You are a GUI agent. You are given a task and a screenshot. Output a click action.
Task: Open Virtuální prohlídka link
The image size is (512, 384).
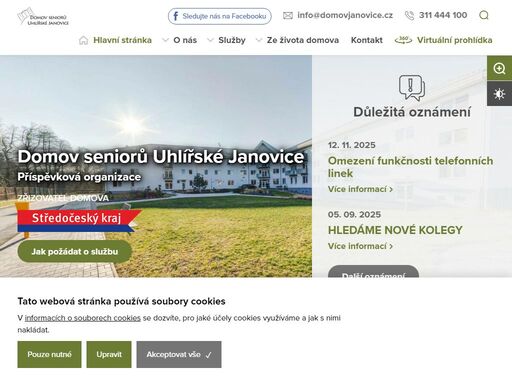(455, 40)
